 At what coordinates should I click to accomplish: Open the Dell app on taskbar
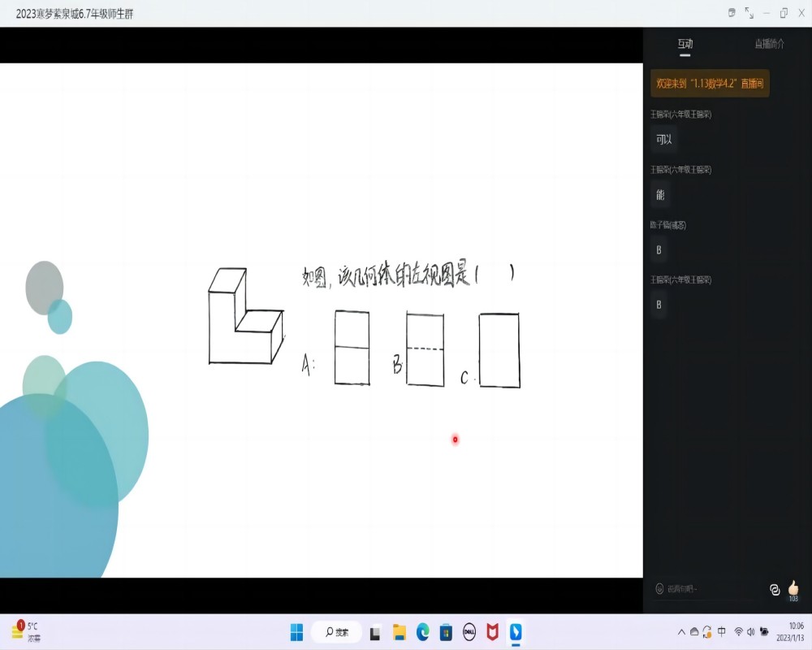469,631
